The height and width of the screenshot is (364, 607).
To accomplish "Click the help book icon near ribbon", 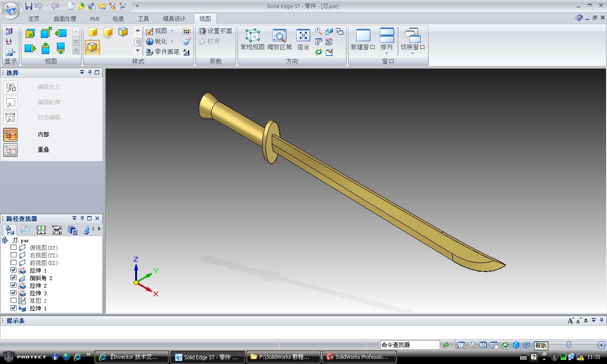I will click(x=579, y=18).
